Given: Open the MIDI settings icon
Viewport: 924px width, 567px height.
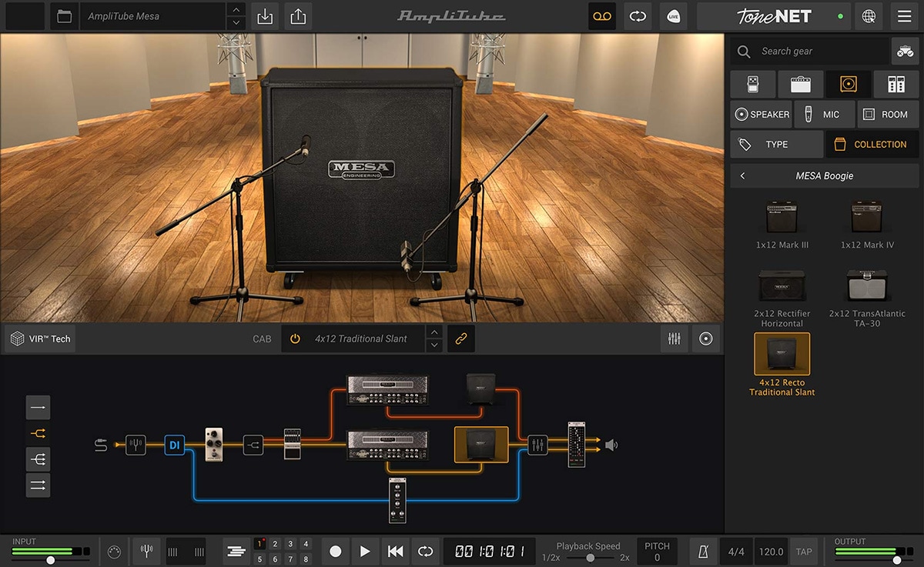Looking at the screenshot, I should [x=113, y=552].
